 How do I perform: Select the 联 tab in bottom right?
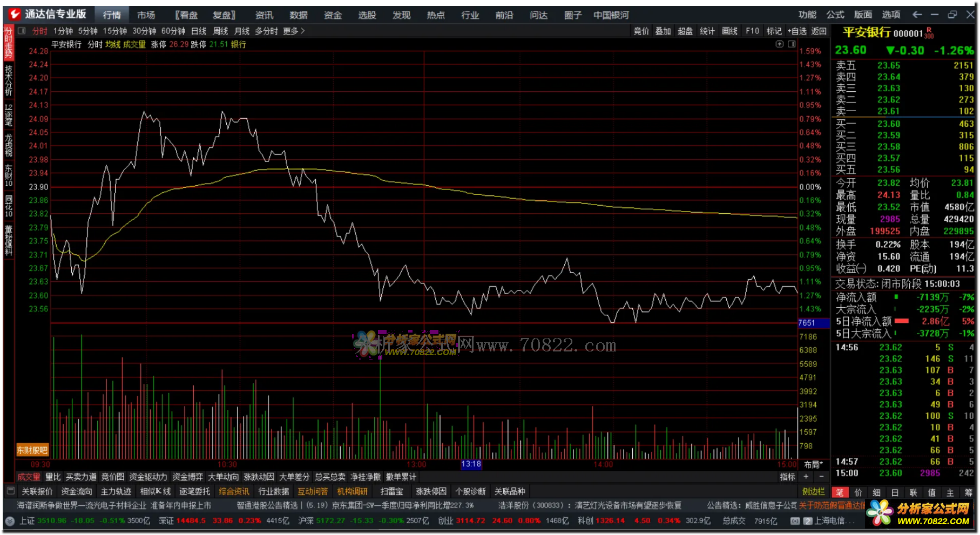tap(914, 492)
